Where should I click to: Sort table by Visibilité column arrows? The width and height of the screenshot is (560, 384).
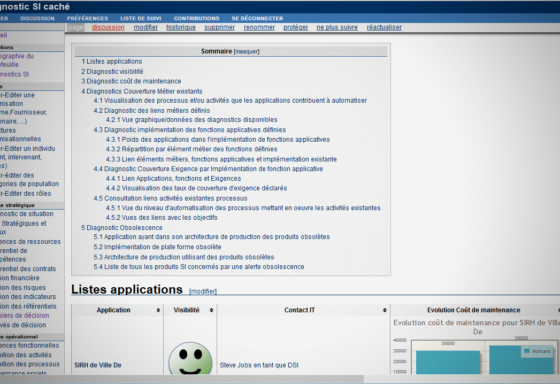(x=211, y=310)
